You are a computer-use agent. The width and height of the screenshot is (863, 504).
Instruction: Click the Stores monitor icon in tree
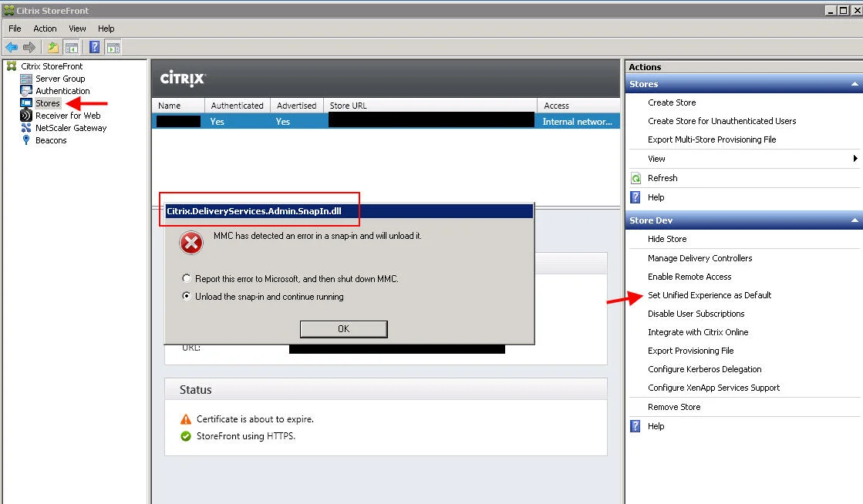pyautogui.click(x=26, y=103)
